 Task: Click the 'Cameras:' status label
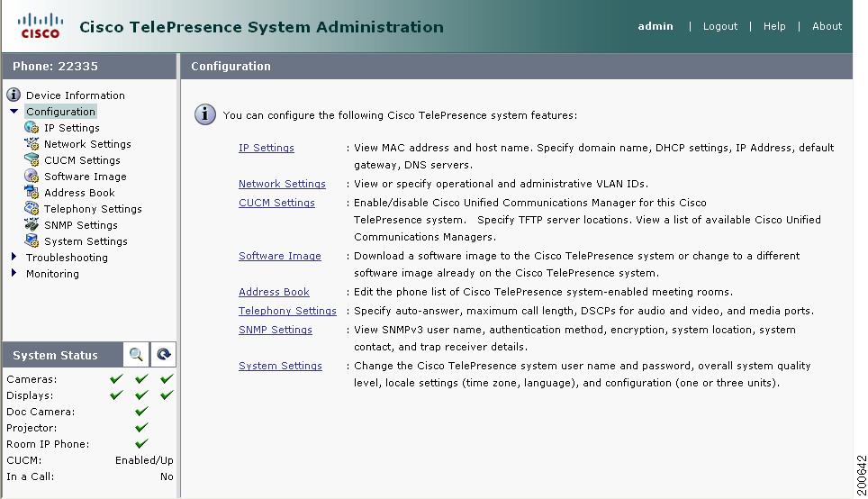pos(32,379)
